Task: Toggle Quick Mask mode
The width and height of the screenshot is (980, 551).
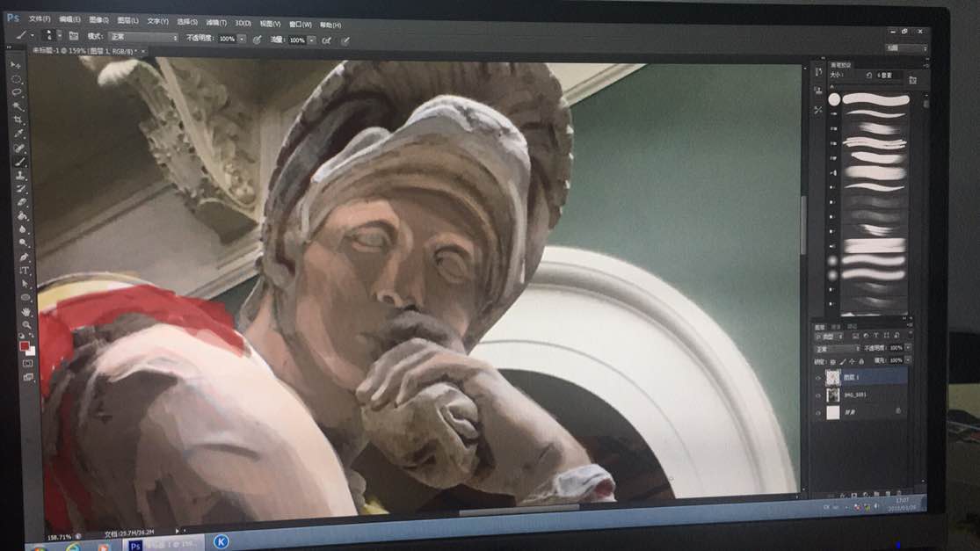Action: click(x=27, y=363)
